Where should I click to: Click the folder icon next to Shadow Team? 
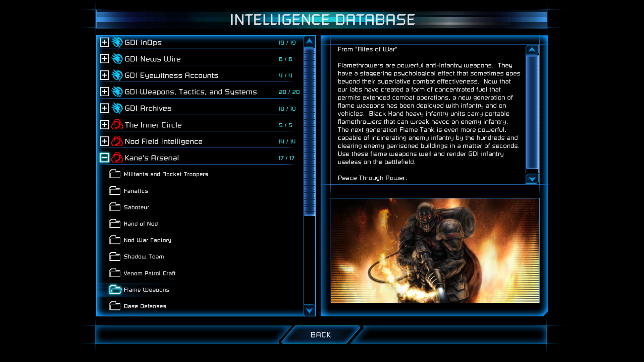[115, 256]
